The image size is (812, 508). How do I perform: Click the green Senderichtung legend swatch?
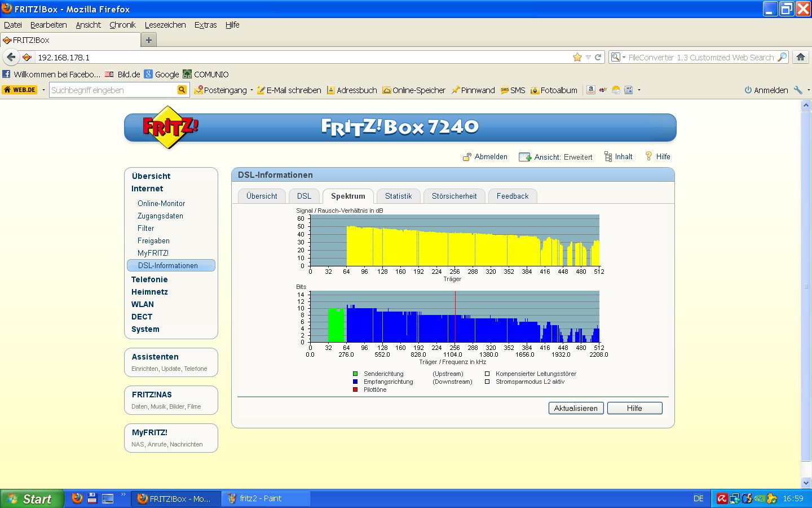[355, 374]
